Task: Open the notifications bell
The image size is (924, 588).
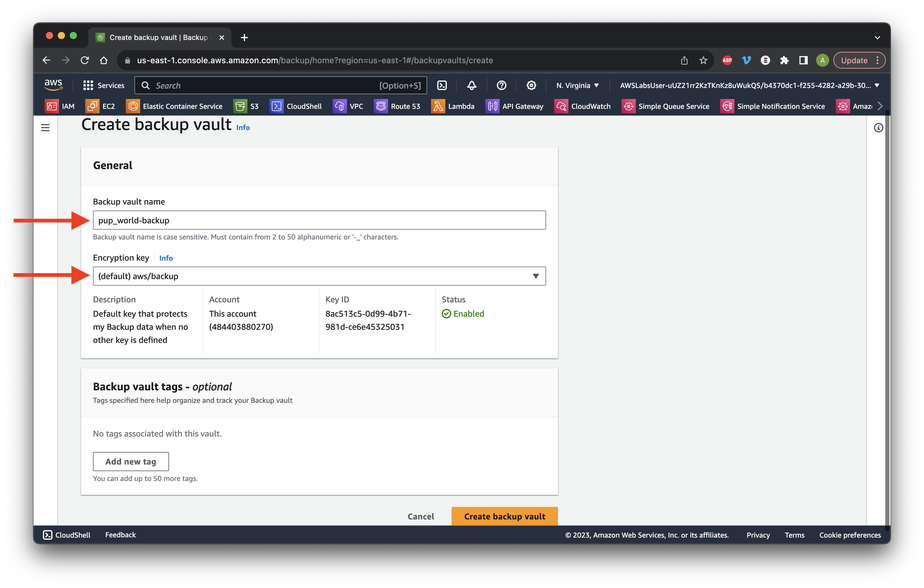Action: pos(472,85)
